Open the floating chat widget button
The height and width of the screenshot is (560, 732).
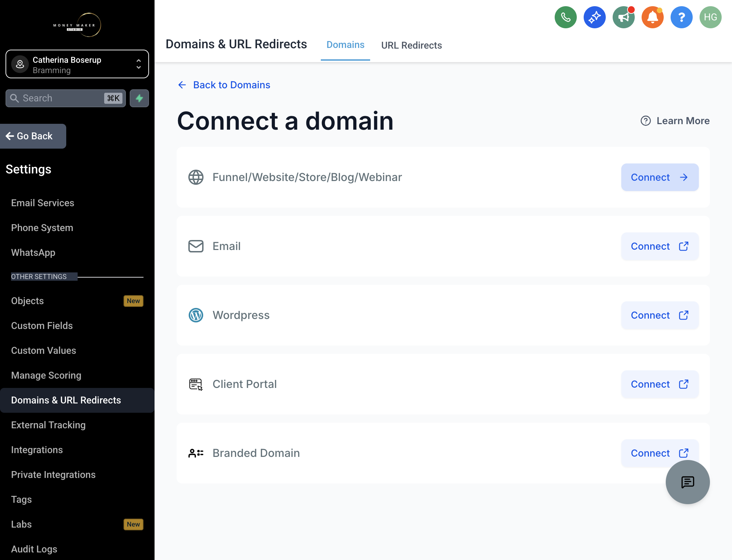click(x=688, y=482)
